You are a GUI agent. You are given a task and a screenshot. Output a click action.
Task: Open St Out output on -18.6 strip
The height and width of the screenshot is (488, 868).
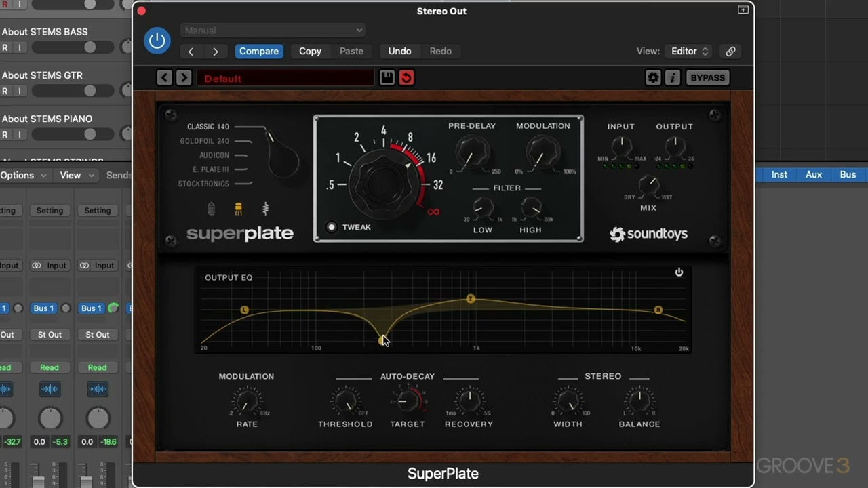coord(98,335)
